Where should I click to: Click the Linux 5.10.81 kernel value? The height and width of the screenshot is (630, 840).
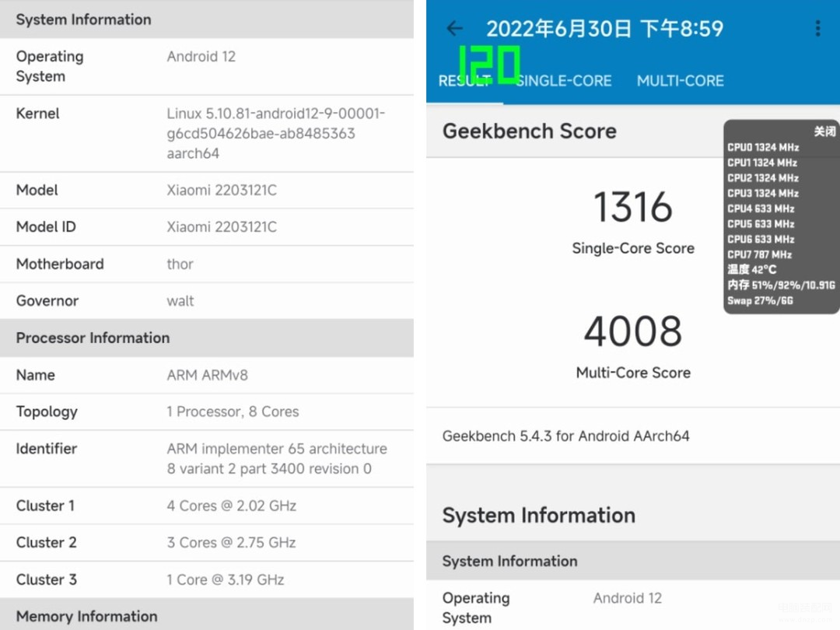[x=276, y=134]
